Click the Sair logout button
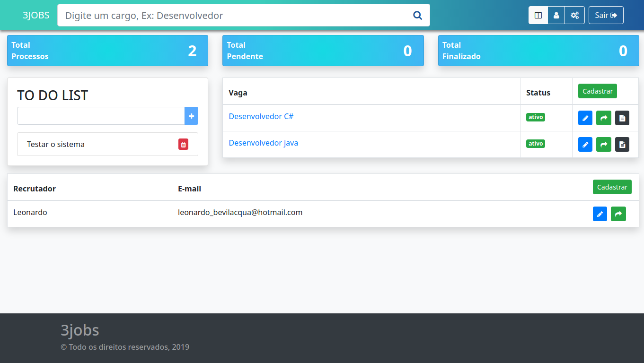644x363 pixels. [606, 15]
